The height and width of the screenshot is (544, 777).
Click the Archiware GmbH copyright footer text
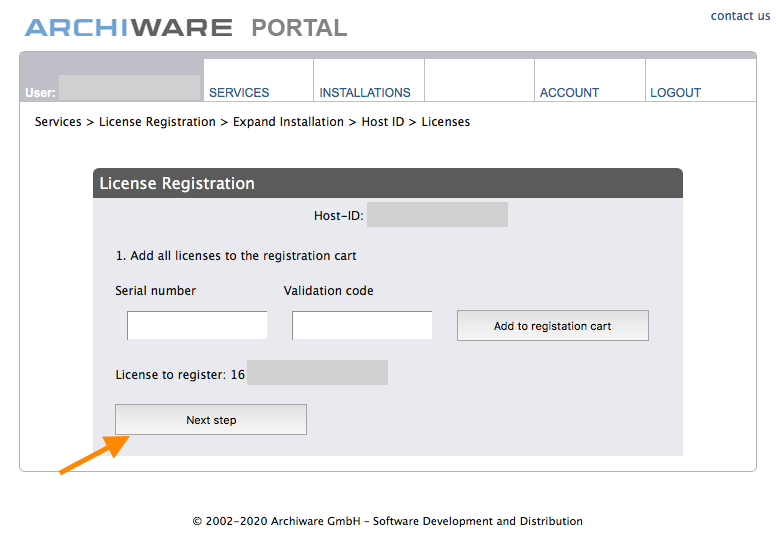tap(388, 521)
